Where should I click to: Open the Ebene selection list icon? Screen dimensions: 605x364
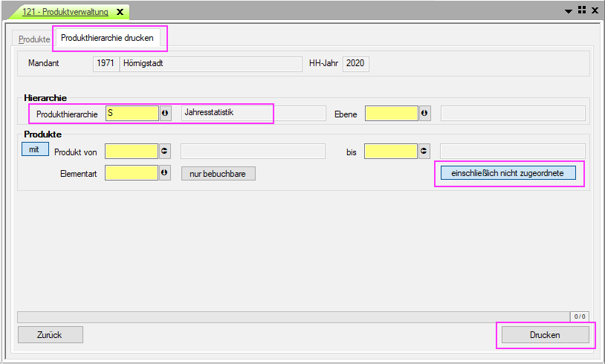pyautogui.click(x=424, y=114)
